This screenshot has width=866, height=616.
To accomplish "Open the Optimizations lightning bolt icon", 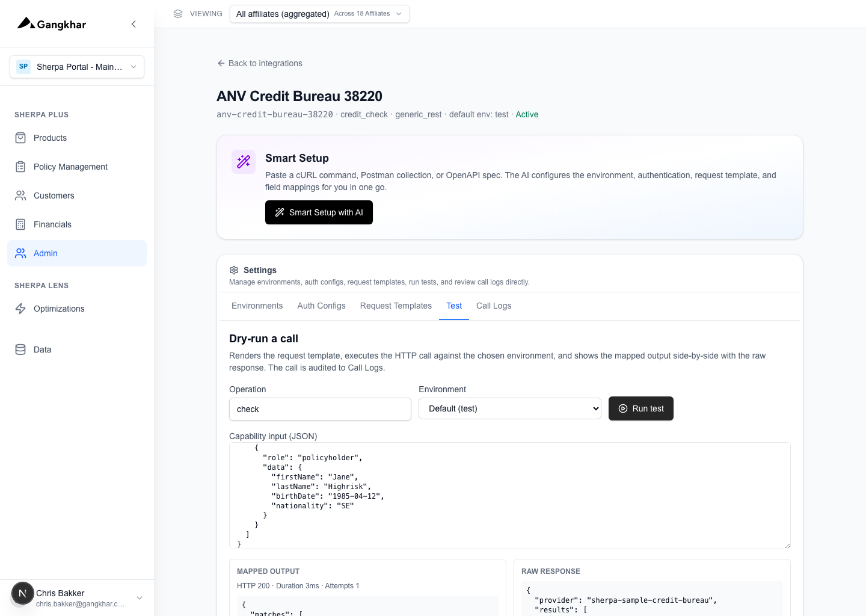I will click(20, 309).
